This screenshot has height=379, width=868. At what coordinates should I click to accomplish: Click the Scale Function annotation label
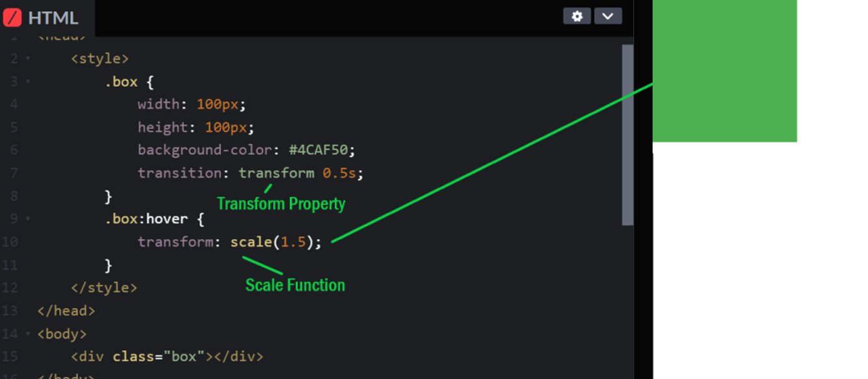pyautogui.click(x=295, y=285)
